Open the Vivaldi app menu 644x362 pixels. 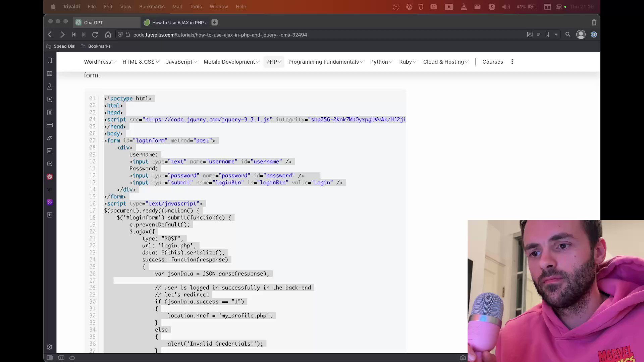tap(71, 6)
